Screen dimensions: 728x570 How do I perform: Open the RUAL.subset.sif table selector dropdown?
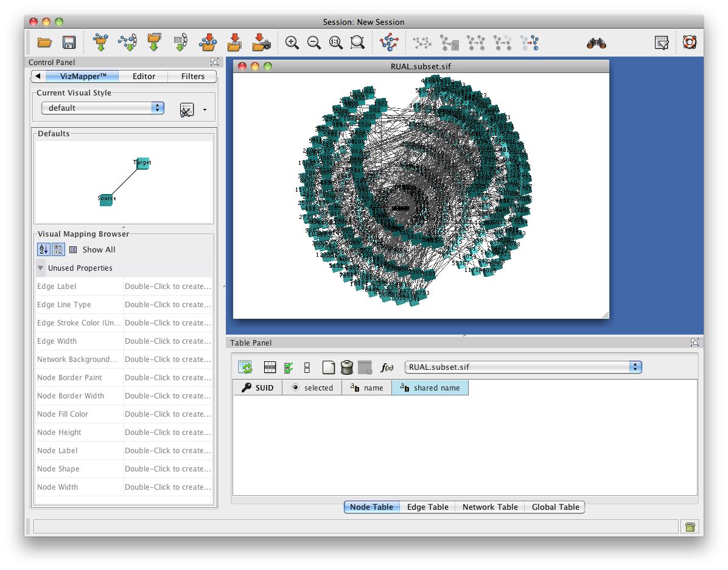coord(523,367)
